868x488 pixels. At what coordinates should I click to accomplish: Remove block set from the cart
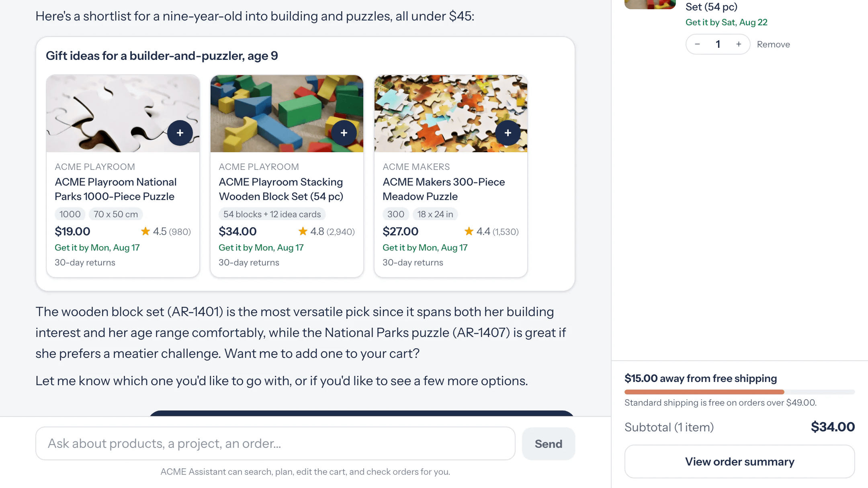774,44
